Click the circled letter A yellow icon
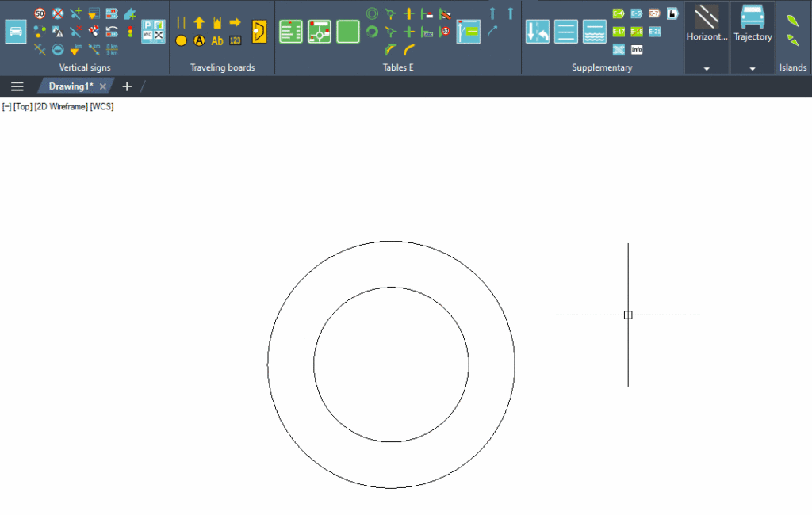The width and height of the screenshot is (812, 515). pyautogui.click(x=199, y=40)
